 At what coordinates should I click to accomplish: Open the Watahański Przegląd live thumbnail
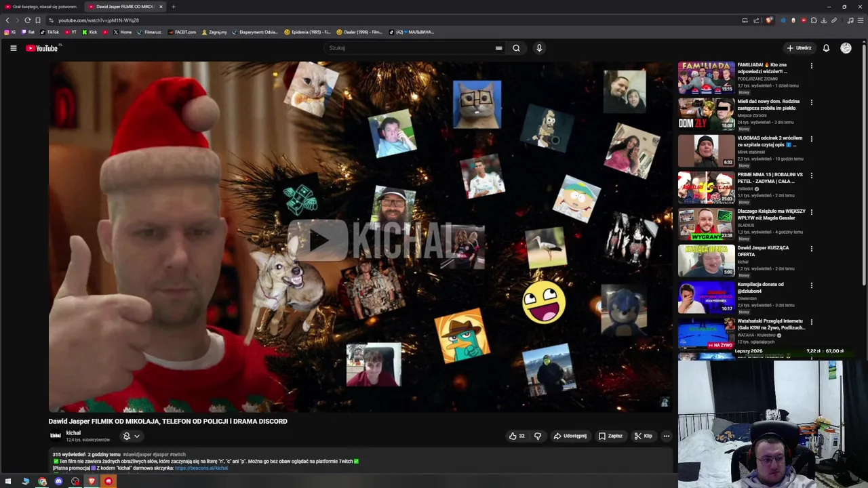706,334
